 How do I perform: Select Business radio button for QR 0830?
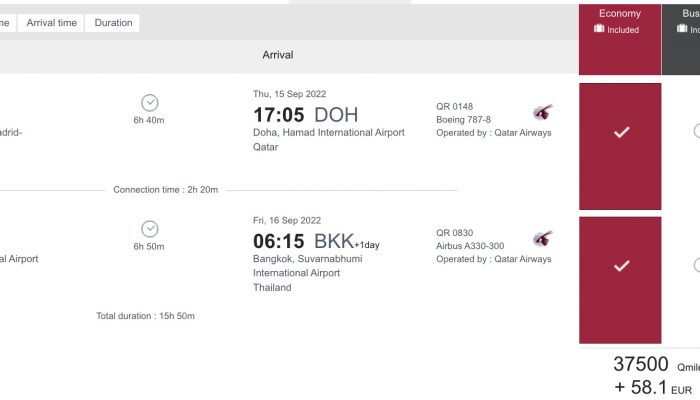(x=697, y=265)
